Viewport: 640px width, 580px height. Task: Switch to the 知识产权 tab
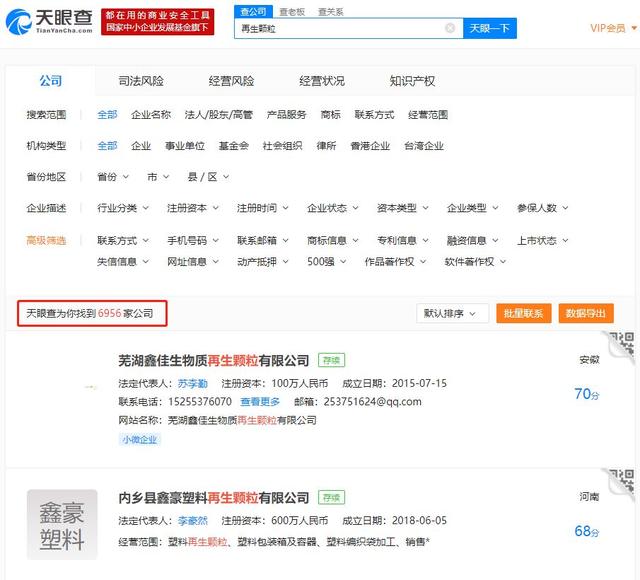(x=412, y=81)
